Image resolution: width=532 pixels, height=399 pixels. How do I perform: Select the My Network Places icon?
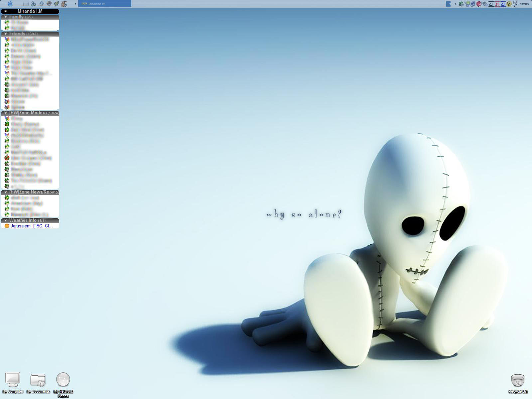click(x=63, y=385)
